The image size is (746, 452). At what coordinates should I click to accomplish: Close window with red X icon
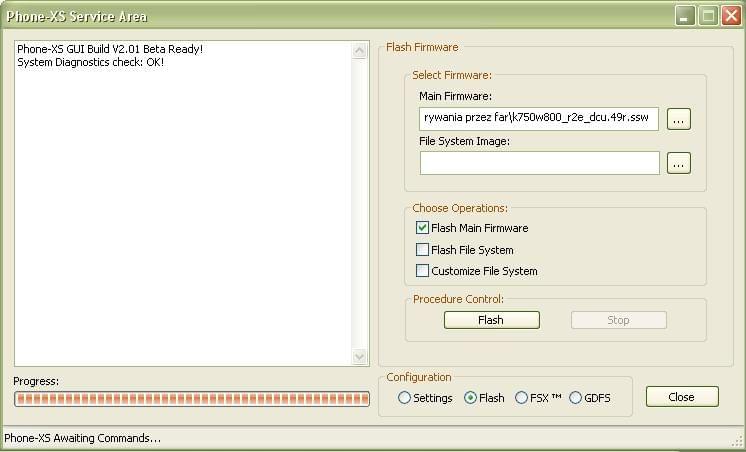click(x=731, y=16)
